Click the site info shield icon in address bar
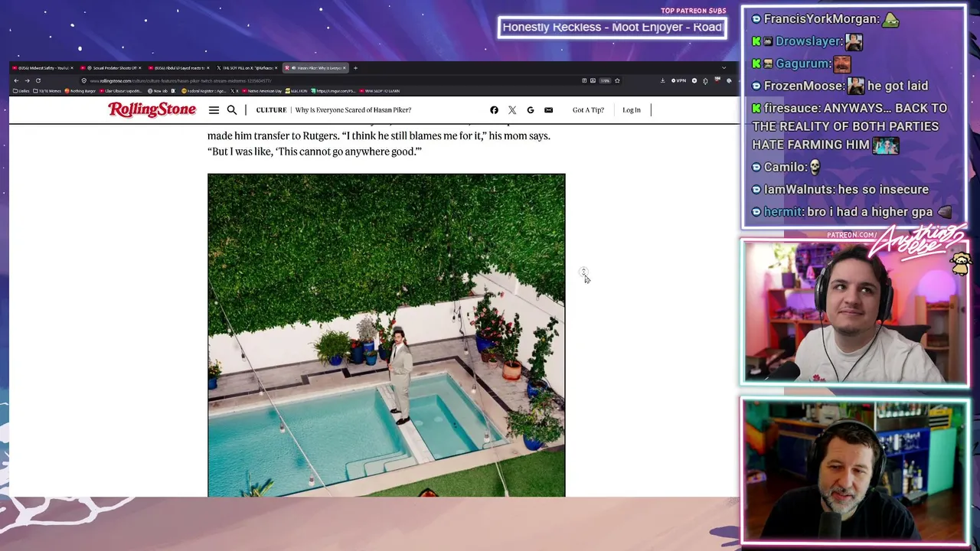The image size is (980, 551). tap(84, 80)
